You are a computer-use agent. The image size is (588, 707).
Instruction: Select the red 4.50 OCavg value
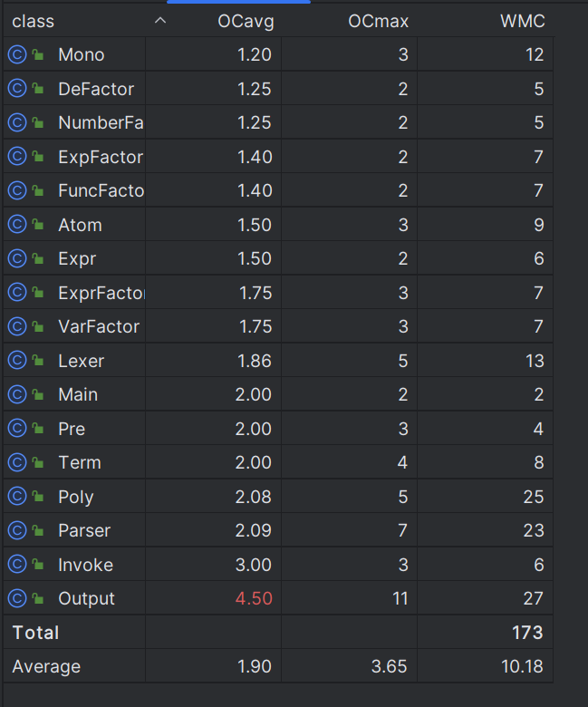click(x=254, y=598)
